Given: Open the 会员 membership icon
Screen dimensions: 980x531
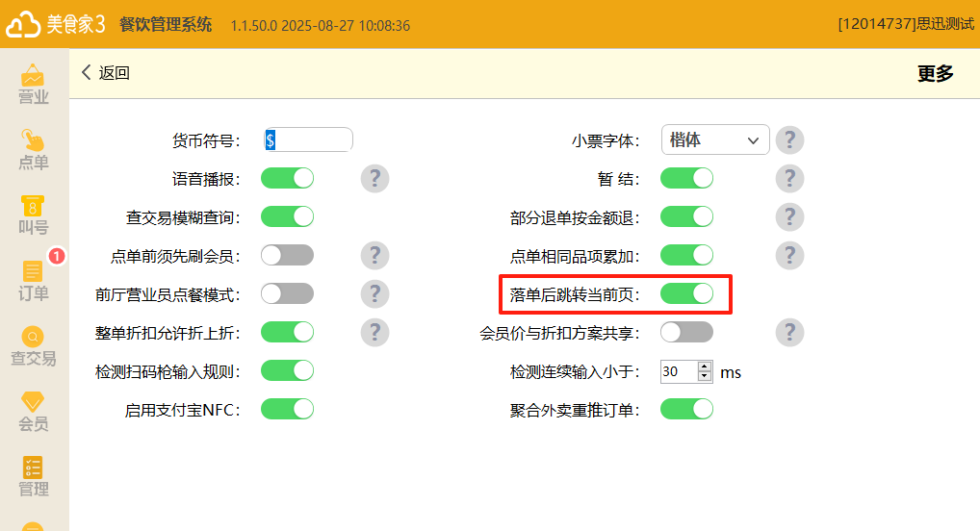Looking at the screenshot, I should tap(34, 412).
